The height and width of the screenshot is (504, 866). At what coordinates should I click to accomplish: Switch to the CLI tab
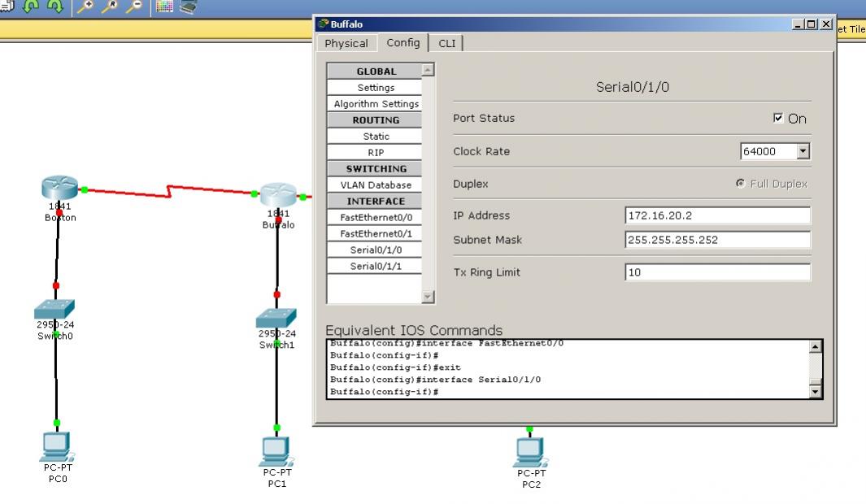tap(447, 43)
